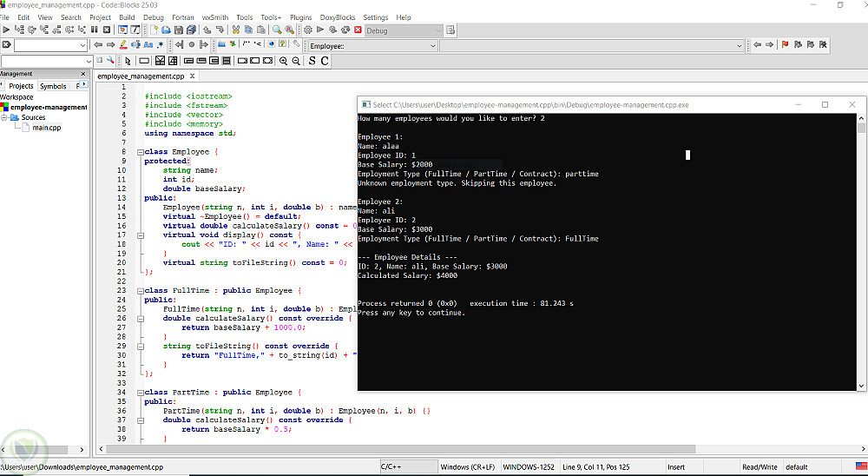Select main.cpp in the project tree
This screenshot has height=476, width=868.
click(x=47, y=128)
